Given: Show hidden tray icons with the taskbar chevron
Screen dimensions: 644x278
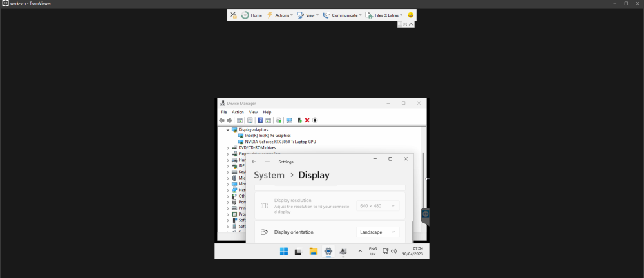Looking at the screenshot, I should pos(360,252).
